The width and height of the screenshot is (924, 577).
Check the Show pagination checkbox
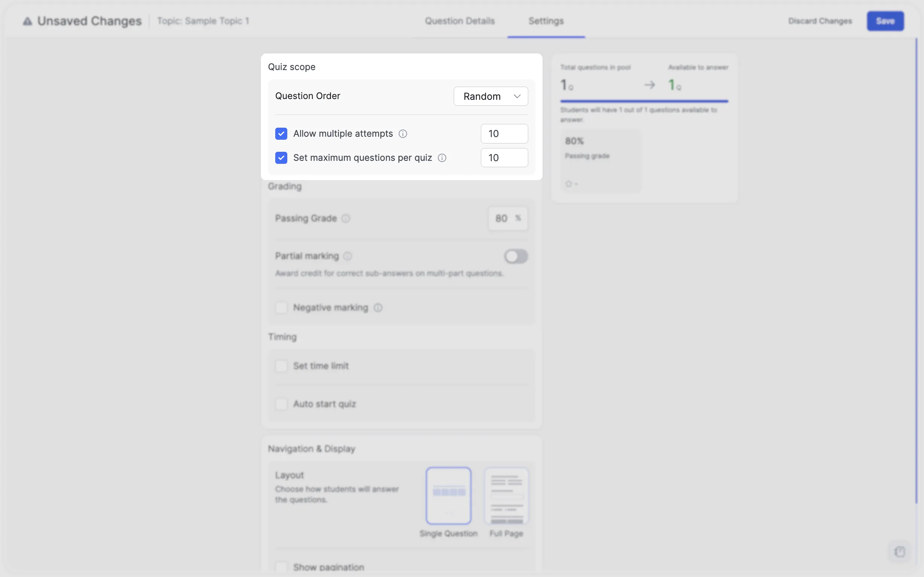(x=281, y=567)
